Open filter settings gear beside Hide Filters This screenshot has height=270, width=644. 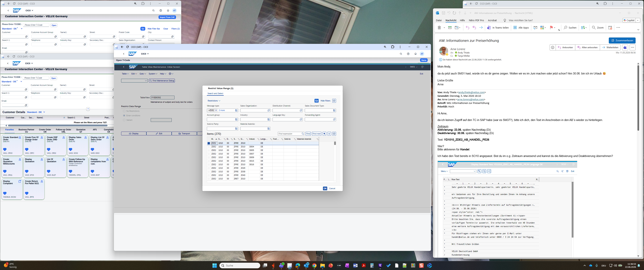click(x=334, y=101)
